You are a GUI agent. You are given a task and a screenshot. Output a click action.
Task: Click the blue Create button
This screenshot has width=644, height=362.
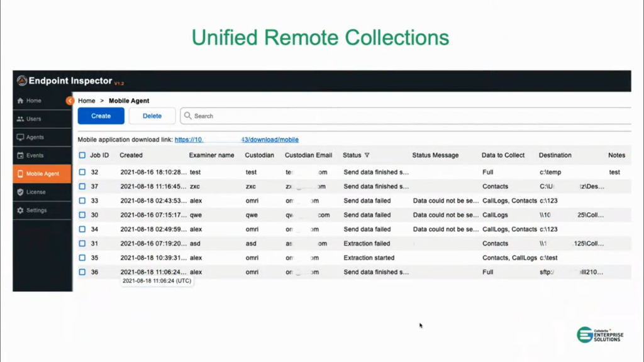tap(101, 116)
